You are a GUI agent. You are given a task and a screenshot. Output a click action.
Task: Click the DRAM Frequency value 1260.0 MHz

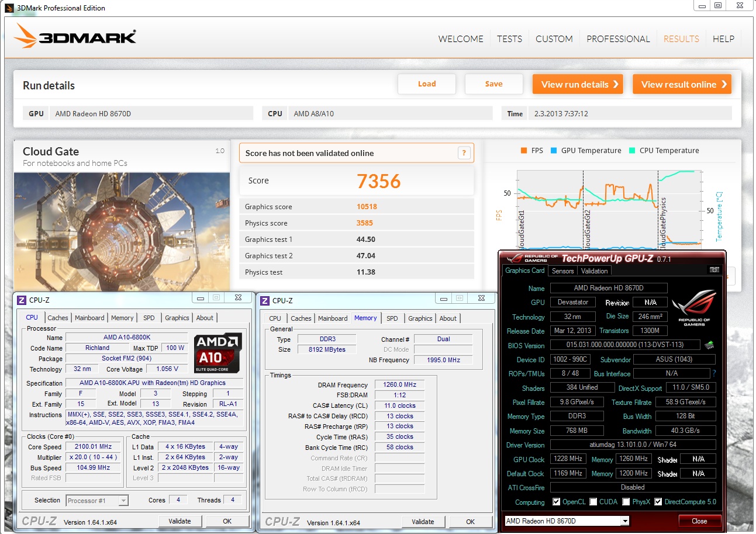tap(400, 385)
